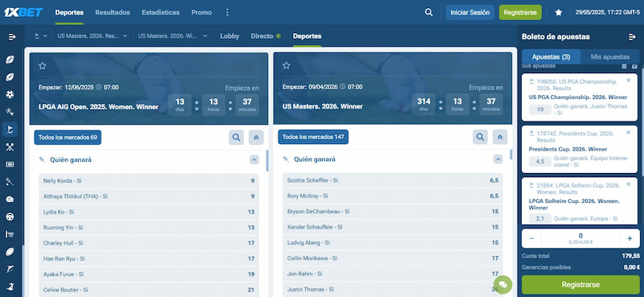The image size is (644, 297).
Task: Pin Quién ganará market in the US Masters card
Action: [286, 159]
